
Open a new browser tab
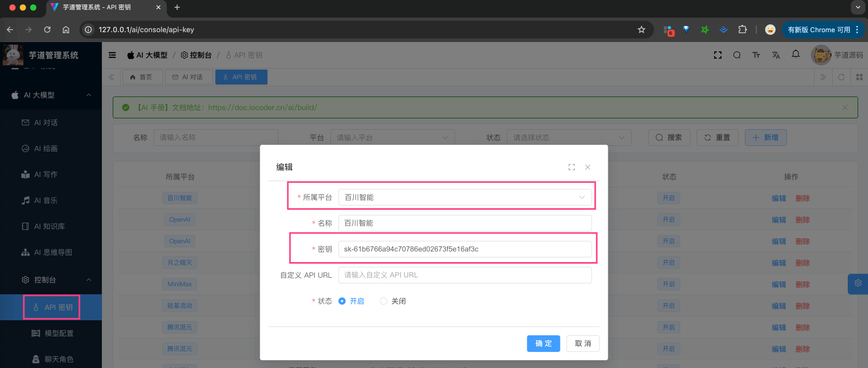point(177,7)
